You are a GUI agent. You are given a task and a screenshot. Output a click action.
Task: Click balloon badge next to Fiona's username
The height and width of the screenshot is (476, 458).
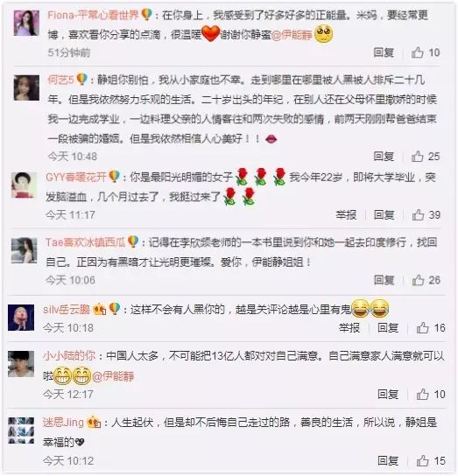click(x=146, y=15)
